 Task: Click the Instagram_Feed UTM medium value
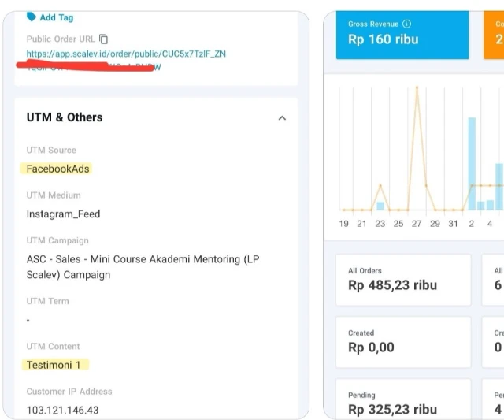[63, 214]
